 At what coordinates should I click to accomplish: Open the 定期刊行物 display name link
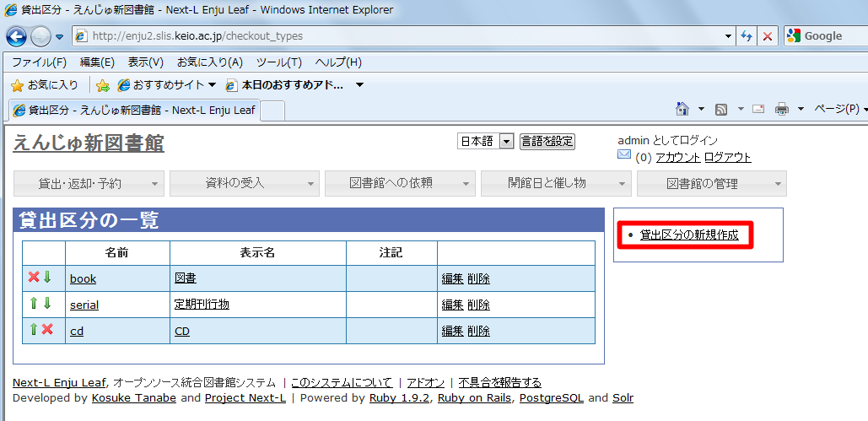(202, 304)
